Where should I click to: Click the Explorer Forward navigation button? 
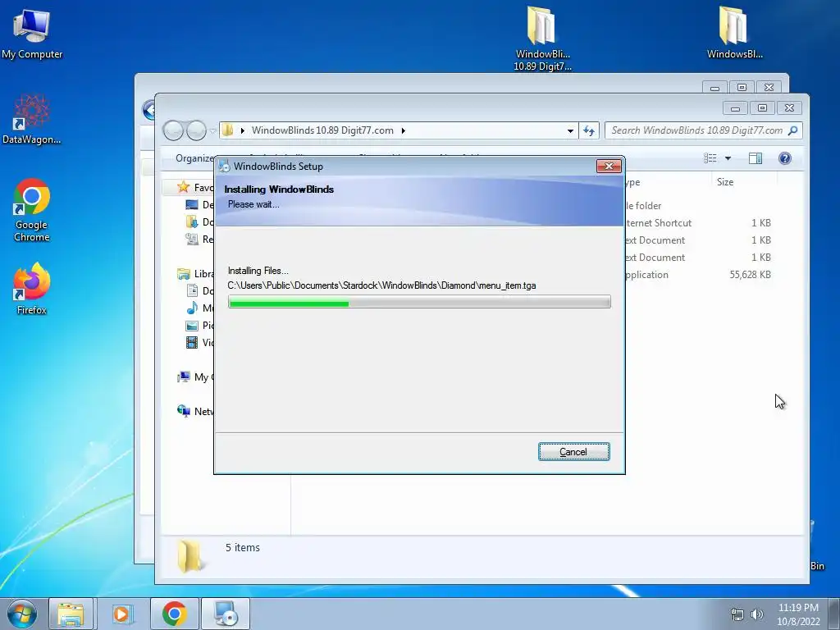(196, 130)
